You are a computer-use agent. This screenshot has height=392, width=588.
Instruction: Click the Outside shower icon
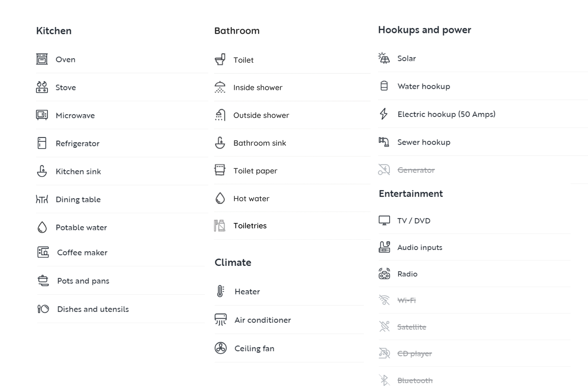(x=220, y=115)
